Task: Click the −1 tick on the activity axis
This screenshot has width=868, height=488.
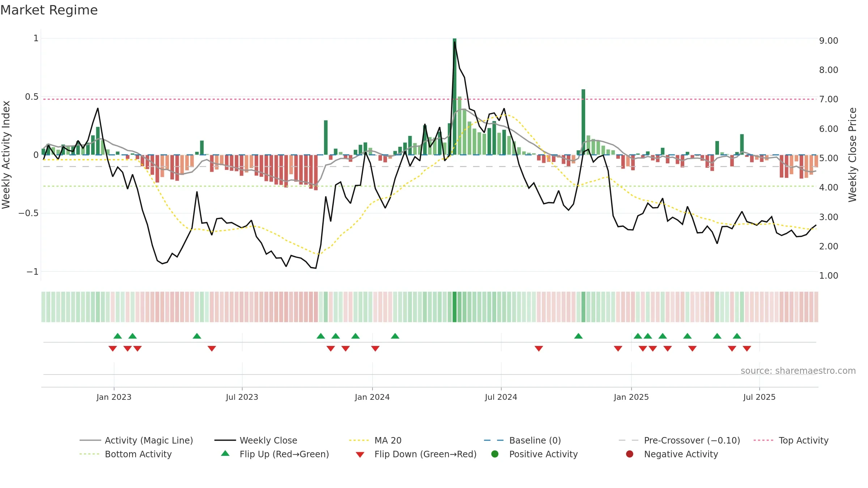Action: [x=32, y=271]
